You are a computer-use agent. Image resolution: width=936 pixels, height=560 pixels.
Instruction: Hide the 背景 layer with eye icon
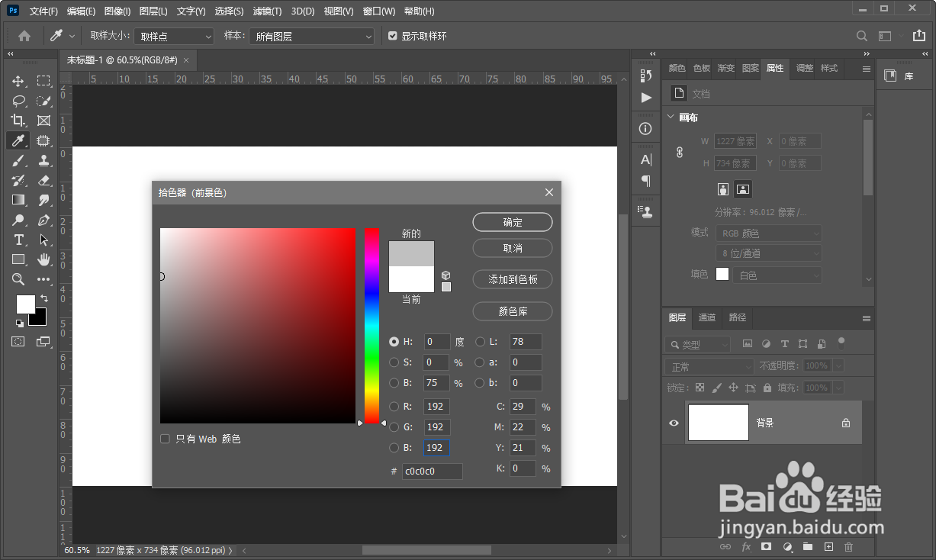pos(674,423)
